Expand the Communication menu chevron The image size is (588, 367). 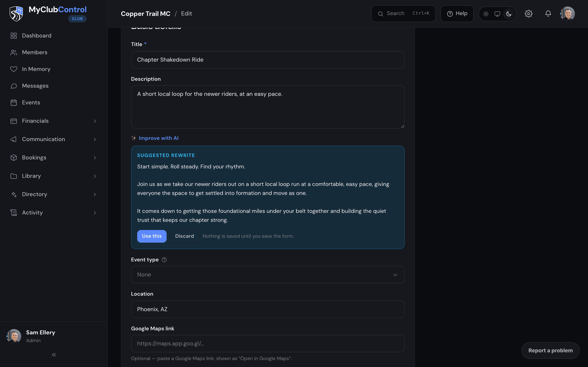pos(95,139)
